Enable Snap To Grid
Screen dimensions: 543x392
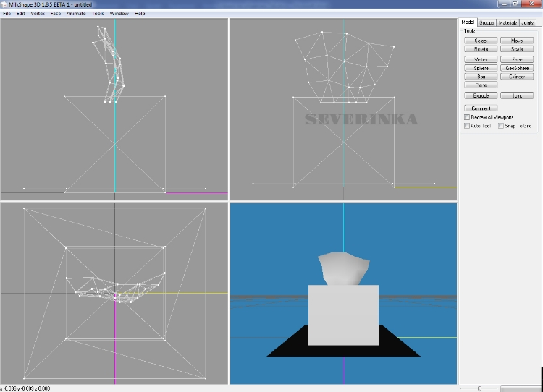point(501,126)
